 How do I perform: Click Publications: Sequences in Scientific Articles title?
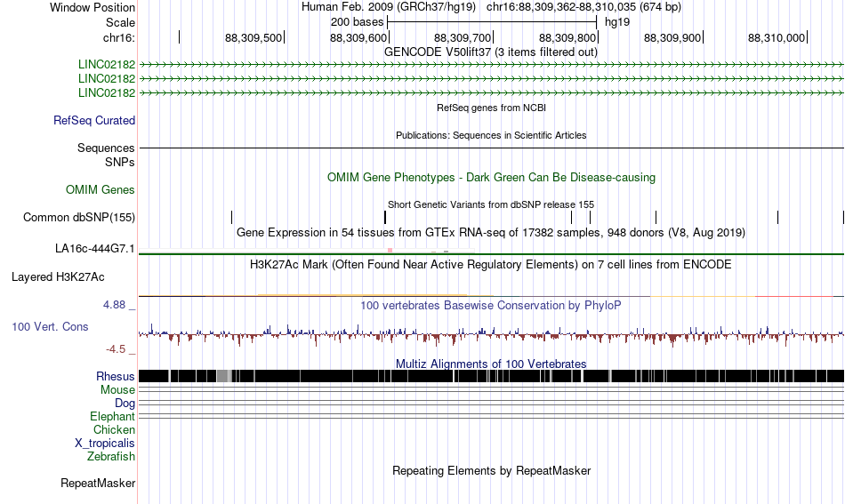point(491,135)
